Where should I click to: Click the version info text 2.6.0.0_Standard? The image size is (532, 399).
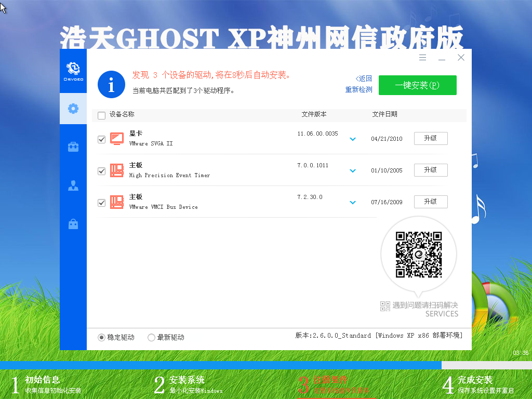(379, 336)
